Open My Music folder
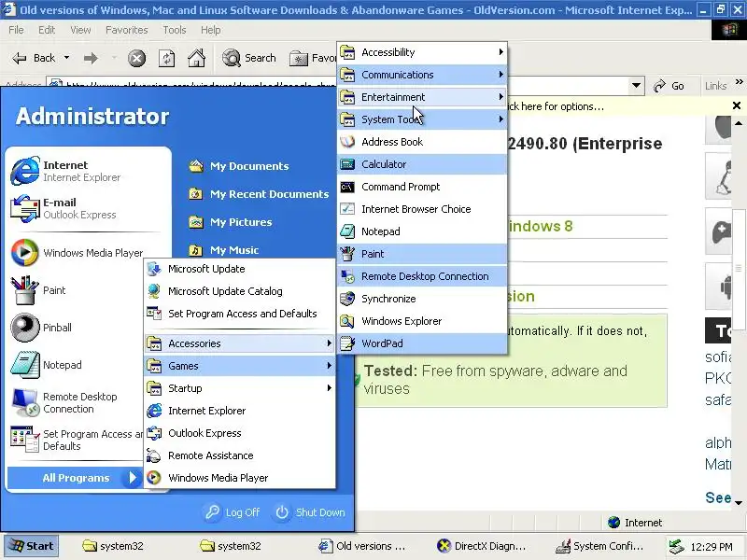The height and width of the screenshot is (560, 747). 223,250
